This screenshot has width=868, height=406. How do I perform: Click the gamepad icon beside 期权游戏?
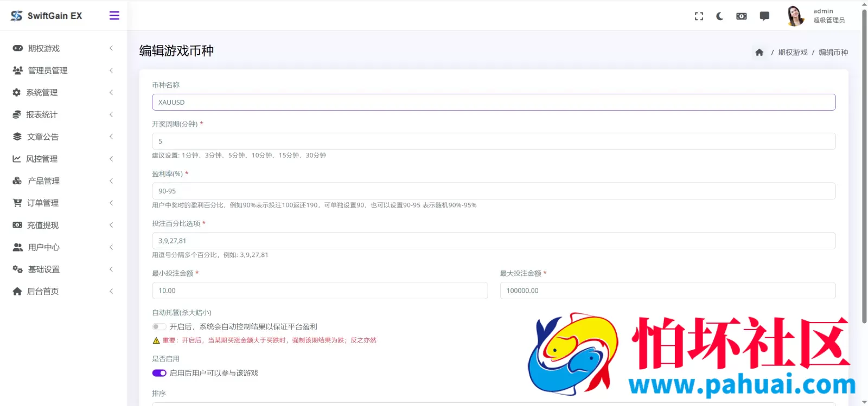coord(18,48)
